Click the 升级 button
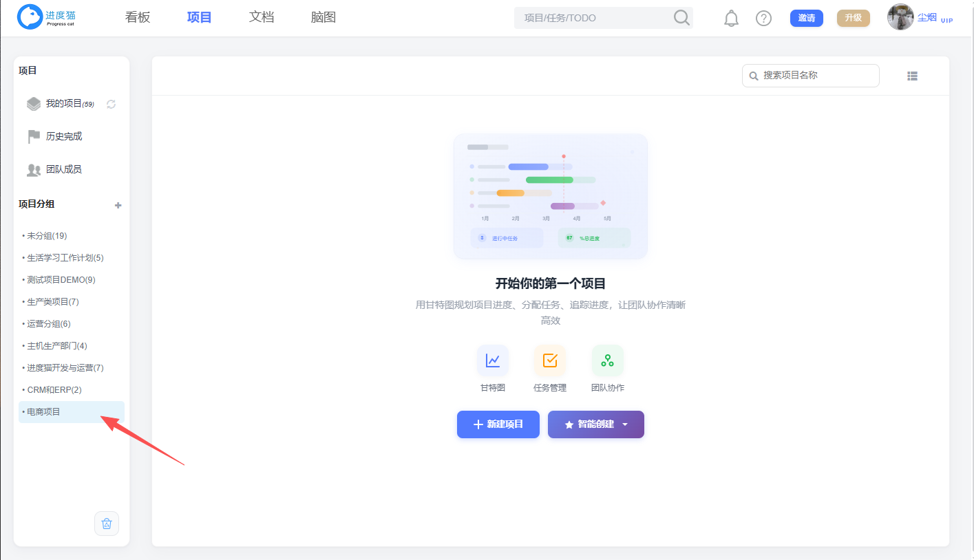The width and height of the screenshot is (974, 560). [x=854, y=18]
